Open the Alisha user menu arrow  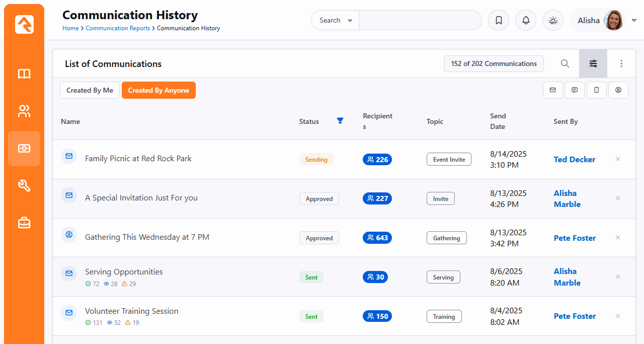coord(634,20)
